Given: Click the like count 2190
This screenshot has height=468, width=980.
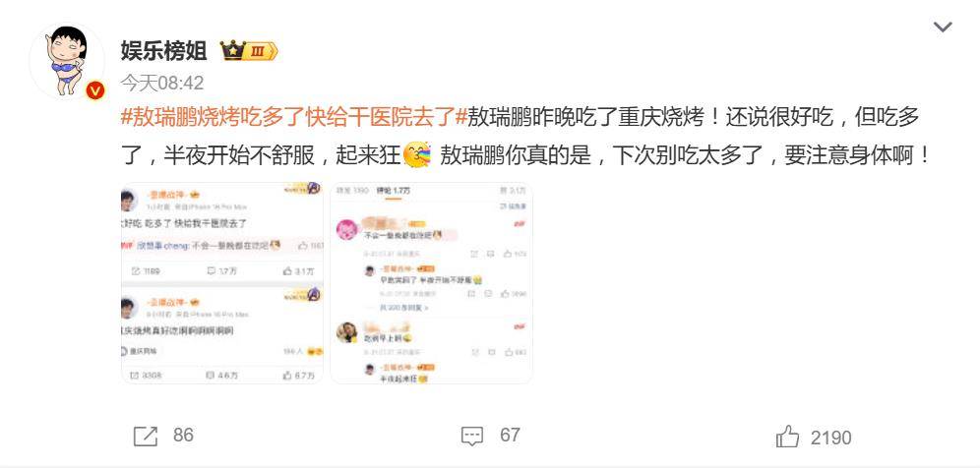Looking at the screenshot, I should (830, 438).
